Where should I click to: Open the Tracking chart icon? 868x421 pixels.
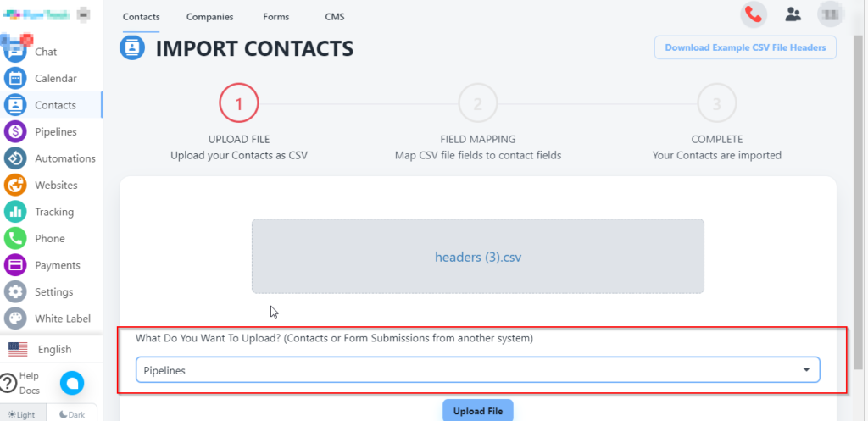click(16, 212)
